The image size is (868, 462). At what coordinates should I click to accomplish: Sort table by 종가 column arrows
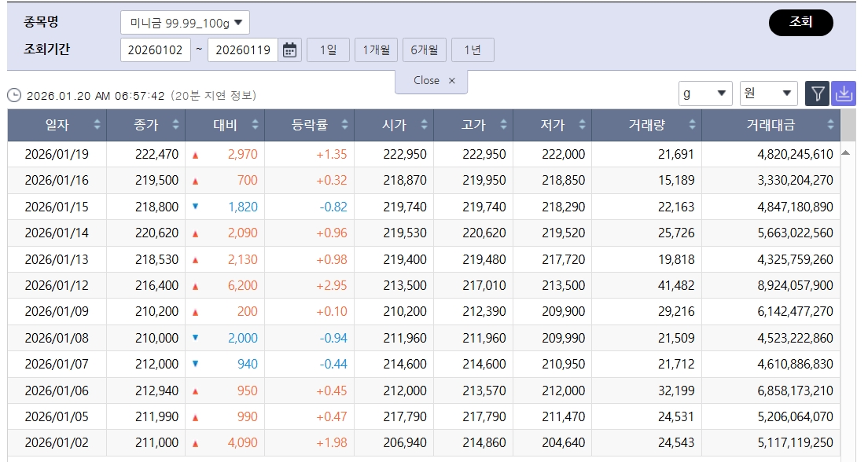click(176, 125)
